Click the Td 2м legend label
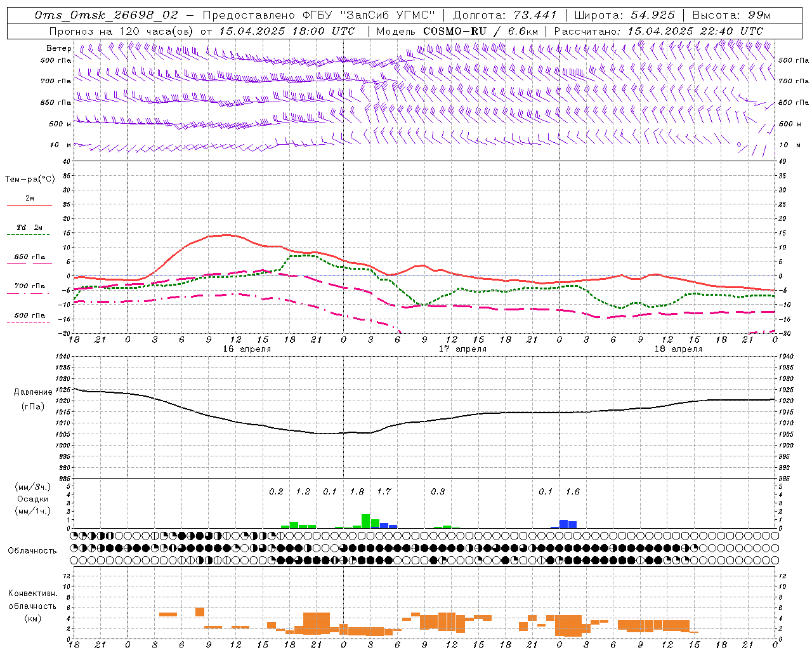This screenshot has height=650, width=812. [x=29, y=227]
